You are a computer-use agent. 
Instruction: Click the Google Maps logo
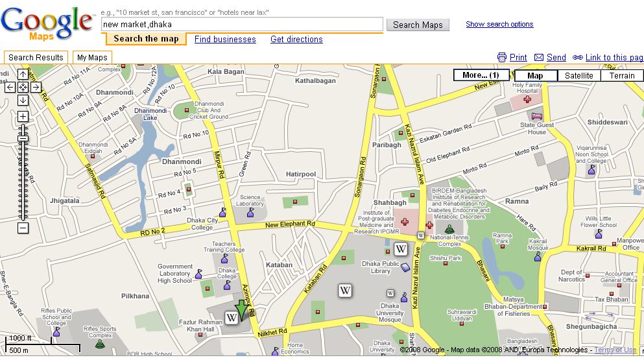(47, 24)
